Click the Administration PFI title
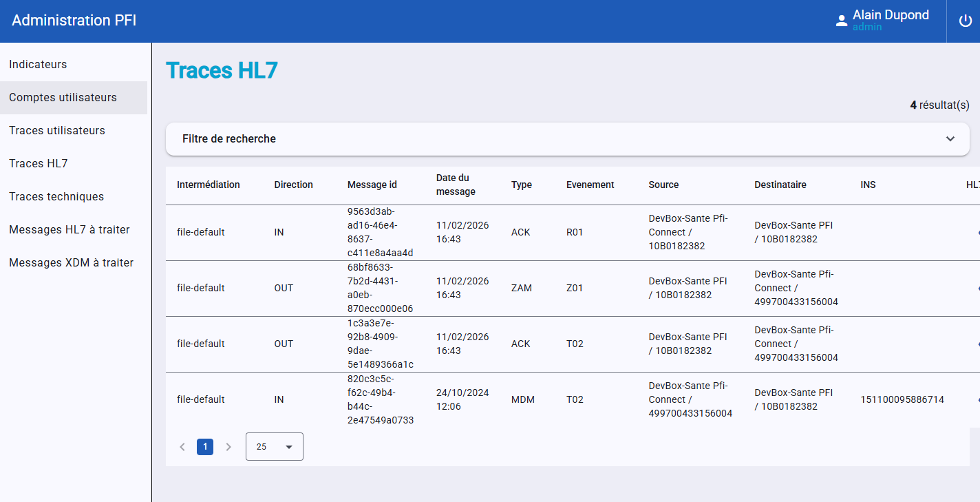Image resolution: width=980 pixels, height=502 pixels. (74, 21)
